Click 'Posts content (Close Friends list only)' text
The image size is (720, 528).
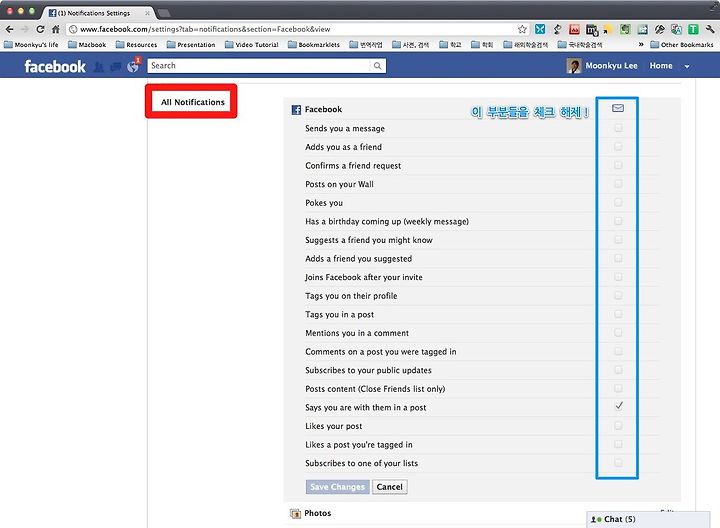coord(375,389)
